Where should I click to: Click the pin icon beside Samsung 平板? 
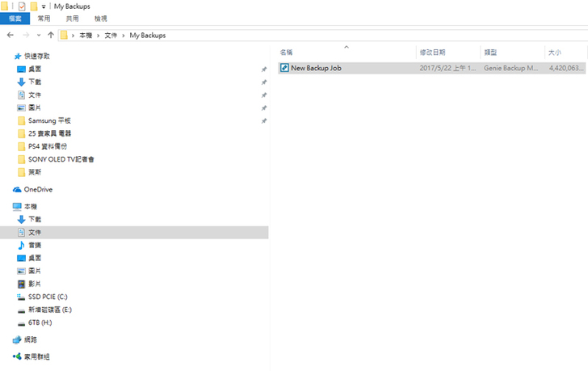[x=264, y=120]
